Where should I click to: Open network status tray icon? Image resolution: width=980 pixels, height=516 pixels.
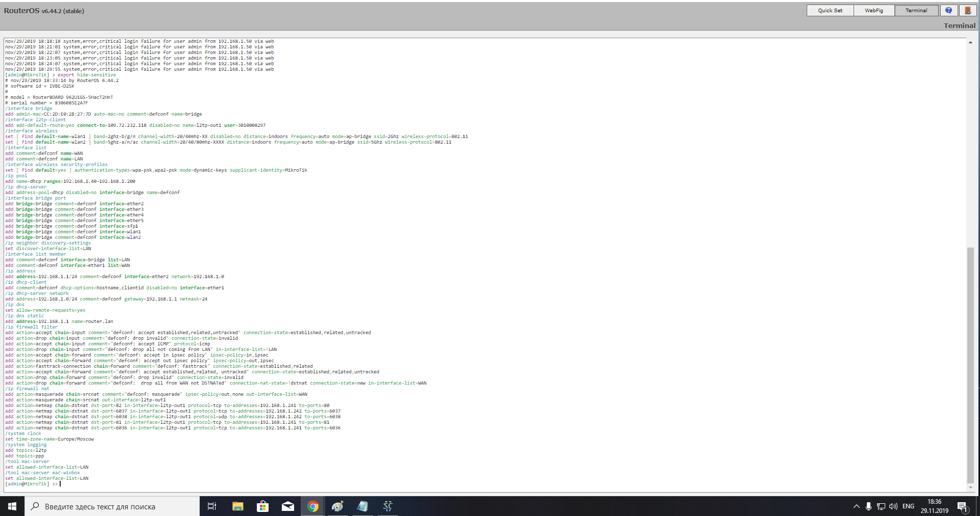[x=881, y=506]
